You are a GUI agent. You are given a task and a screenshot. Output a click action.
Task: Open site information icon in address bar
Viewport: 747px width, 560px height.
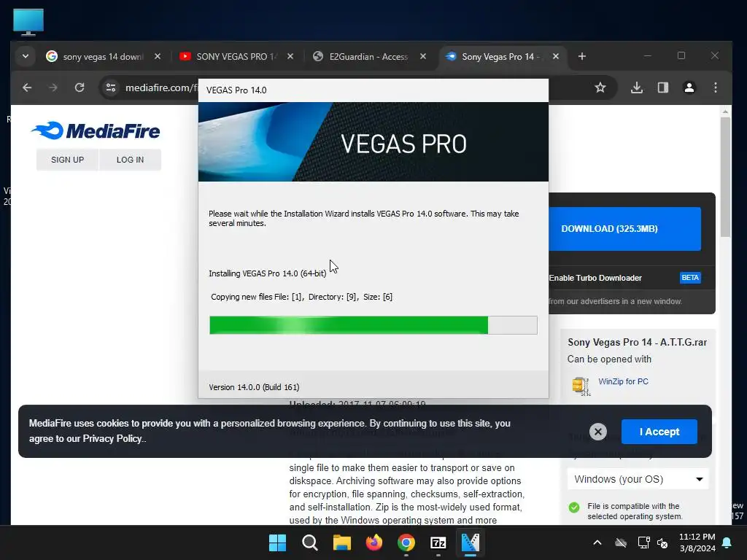pyautogui.click(x=111, y=87)
